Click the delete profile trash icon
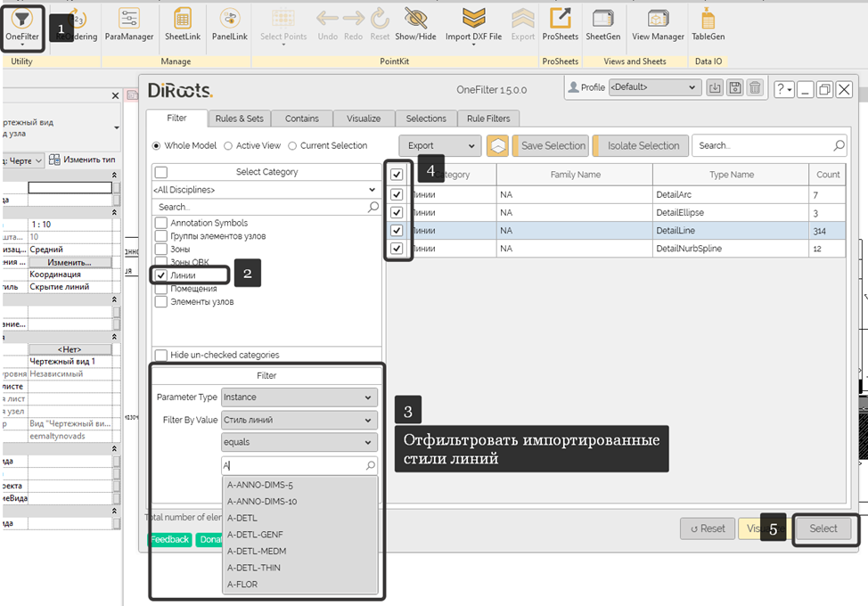 click(755, 87)
